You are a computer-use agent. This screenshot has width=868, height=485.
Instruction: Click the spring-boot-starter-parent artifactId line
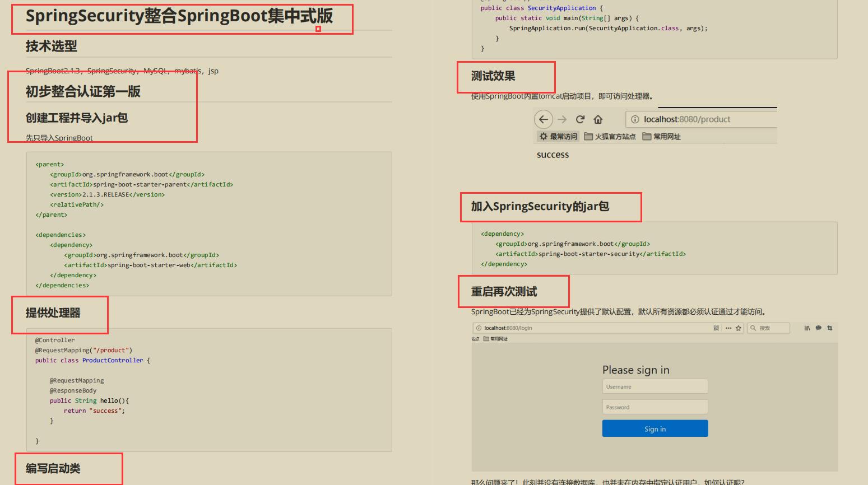[x=141, y=185]
